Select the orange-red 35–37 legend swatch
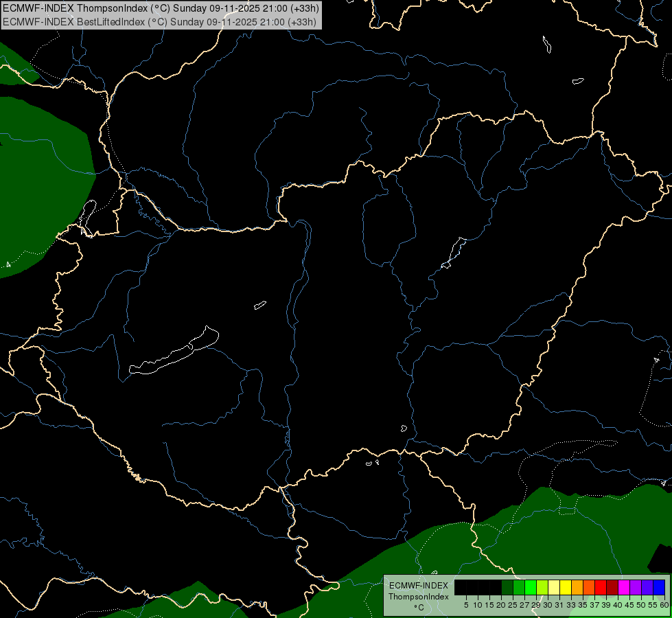672x618 pixels. click(589, 587)
